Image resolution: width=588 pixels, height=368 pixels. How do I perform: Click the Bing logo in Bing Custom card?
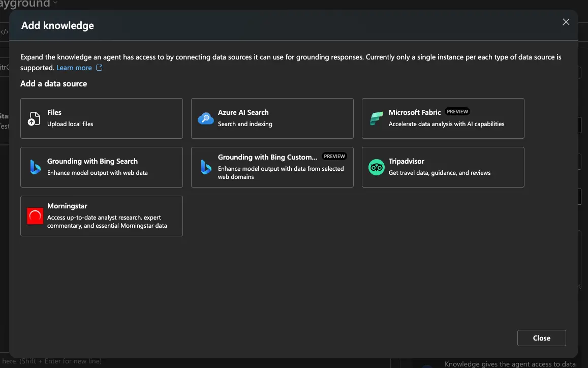point(206,167)
